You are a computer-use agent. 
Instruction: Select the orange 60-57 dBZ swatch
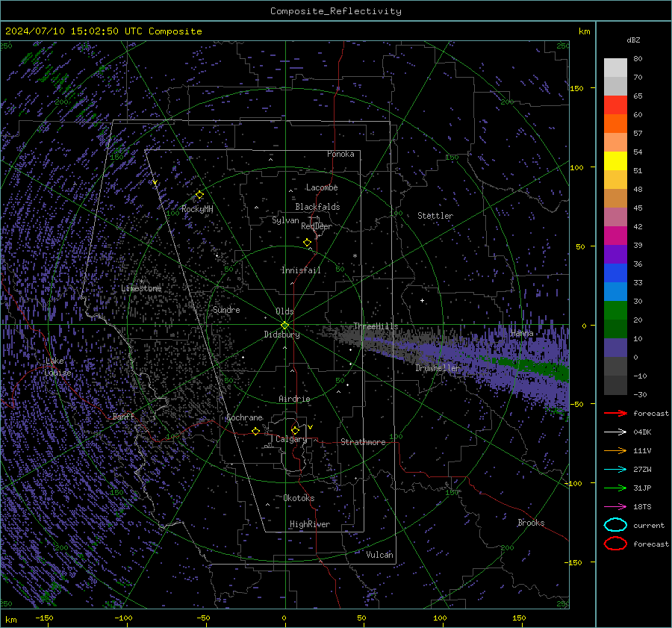615,123
